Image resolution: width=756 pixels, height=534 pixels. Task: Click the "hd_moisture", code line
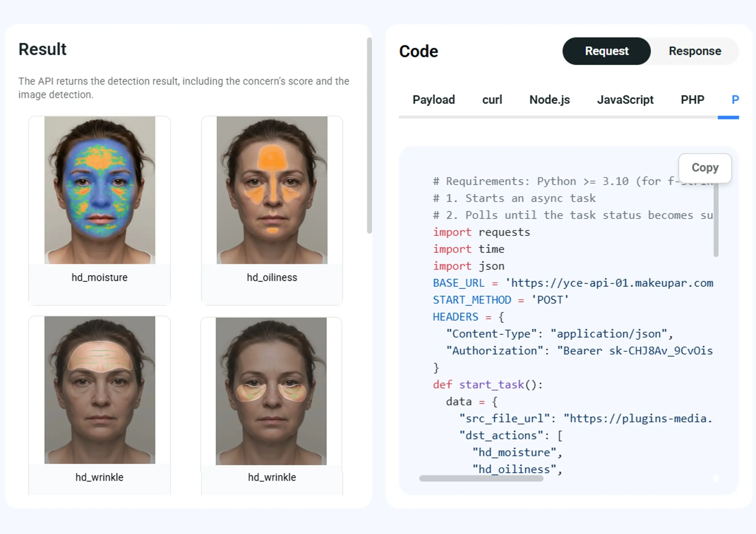coord(517,453)
